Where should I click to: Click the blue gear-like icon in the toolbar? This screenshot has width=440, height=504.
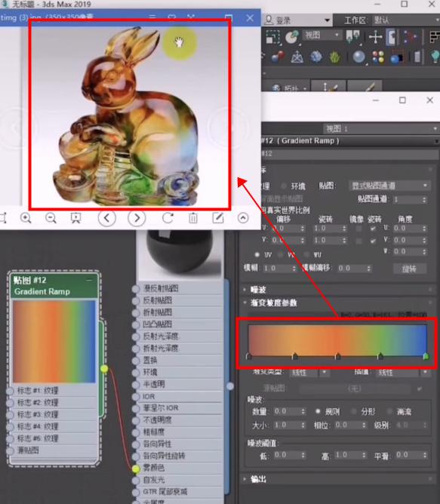tap(316, 57)
